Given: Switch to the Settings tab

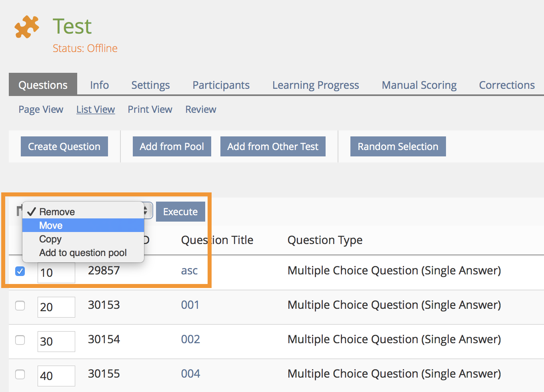Looking at the screenshot, I should pos(150,85).
